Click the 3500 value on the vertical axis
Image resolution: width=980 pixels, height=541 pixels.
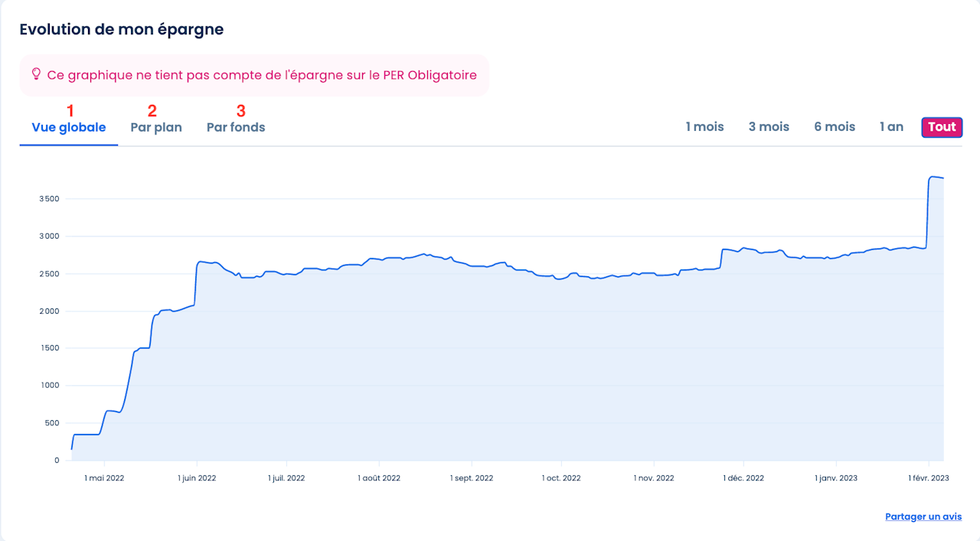pyautogui.click(x=48, y=199)
